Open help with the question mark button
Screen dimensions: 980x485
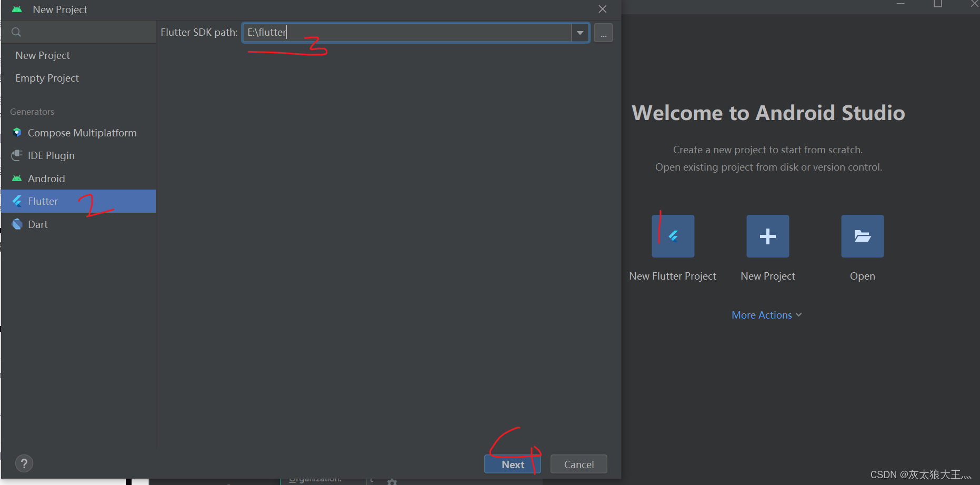click(24, 463)
